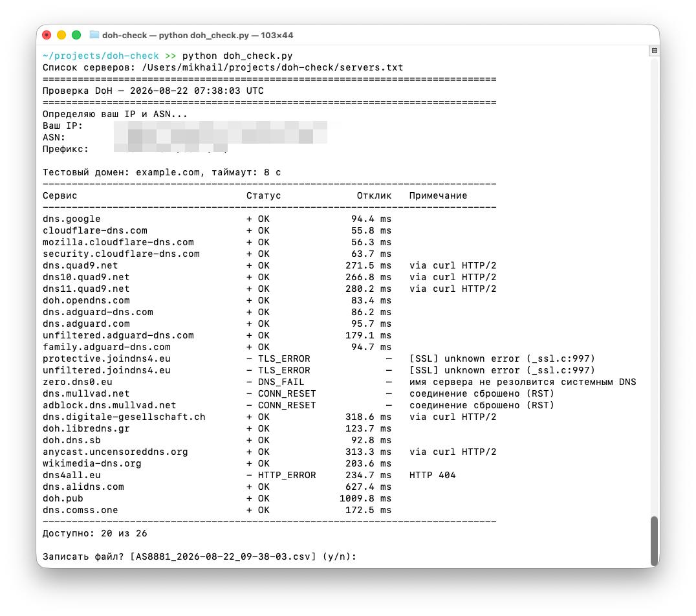The width and height of the screenshot is (696, 616).
Task: Click 'security.cloudflare-dns.com' service name
Action: tap(121, 254)
